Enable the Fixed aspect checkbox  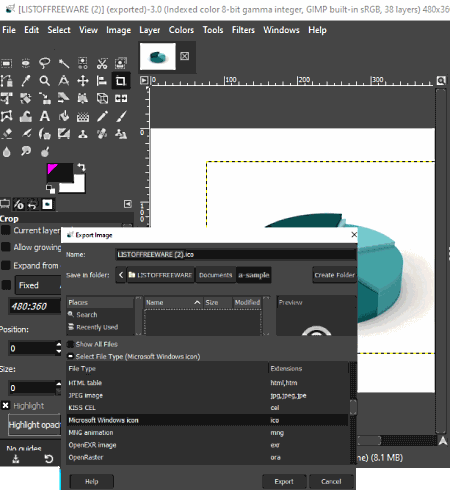click(6, 285)
